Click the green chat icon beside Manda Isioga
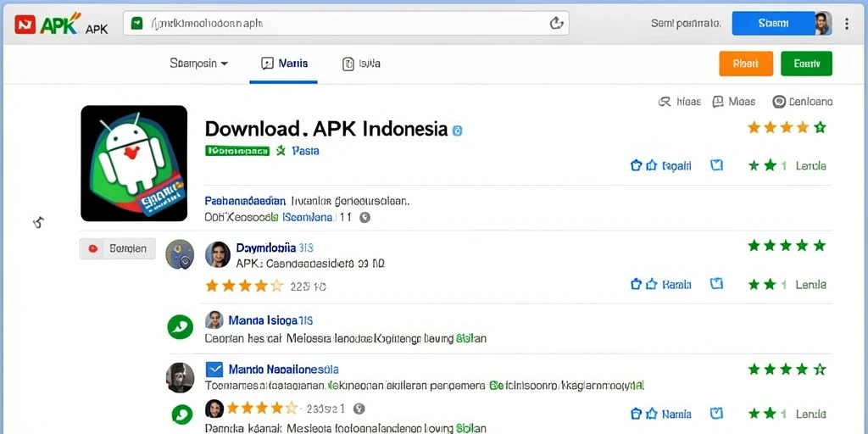 (180, 327)
